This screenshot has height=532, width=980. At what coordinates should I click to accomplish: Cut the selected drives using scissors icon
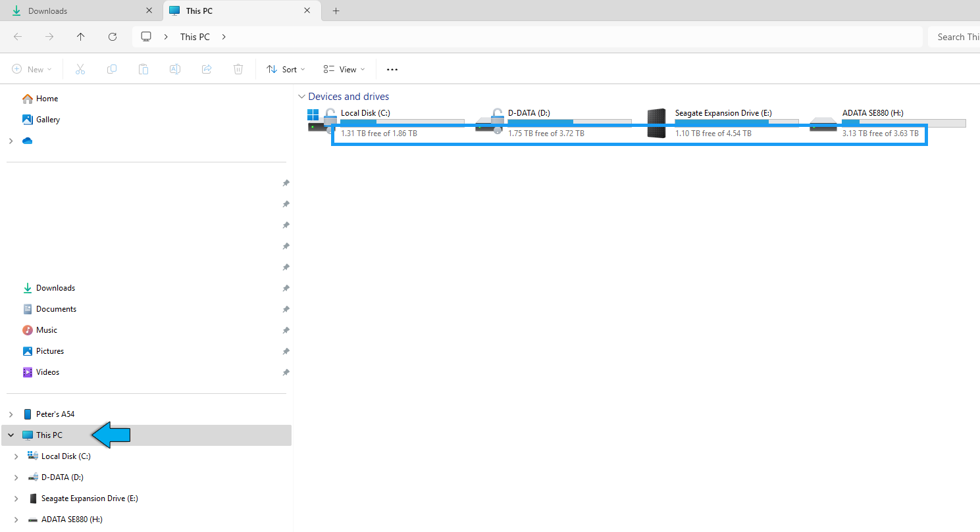click(x=80, y=69)
